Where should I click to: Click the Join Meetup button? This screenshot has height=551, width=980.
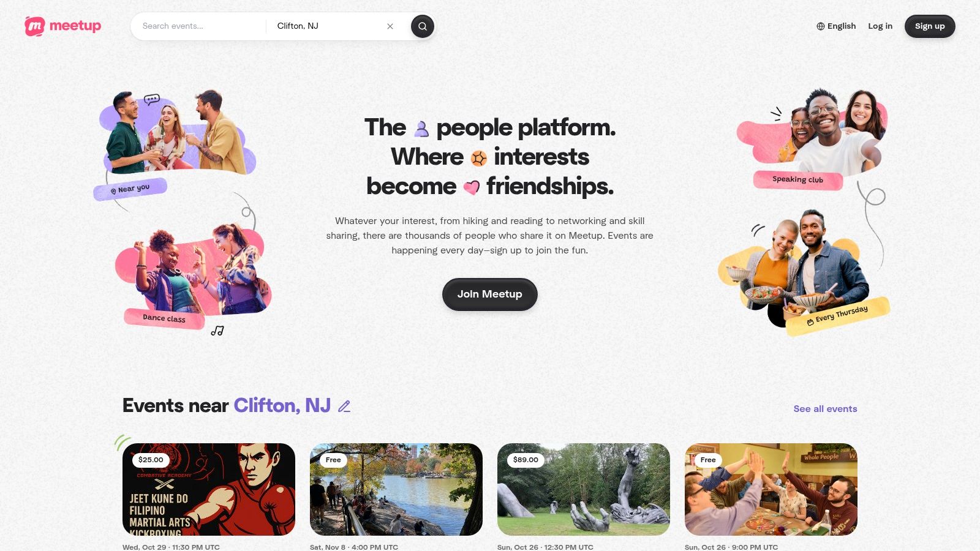point(490,294)
